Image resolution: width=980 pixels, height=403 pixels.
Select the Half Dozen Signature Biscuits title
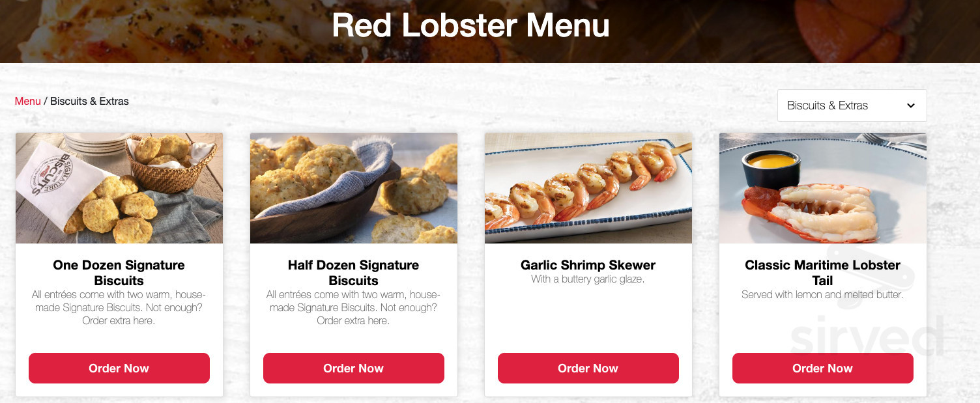tap(354, 273)
